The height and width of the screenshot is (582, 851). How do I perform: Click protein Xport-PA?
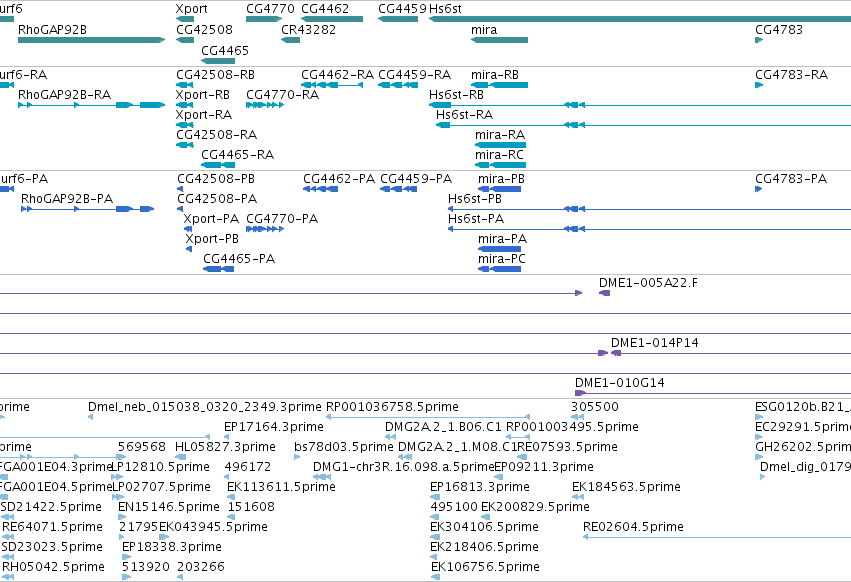click(188, 229)
